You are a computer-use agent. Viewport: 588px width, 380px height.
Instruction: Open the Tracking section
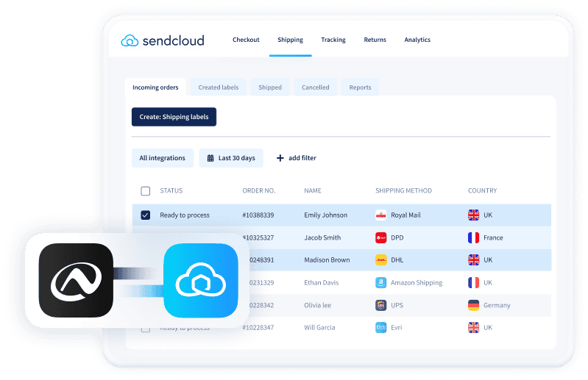(333, 40)
